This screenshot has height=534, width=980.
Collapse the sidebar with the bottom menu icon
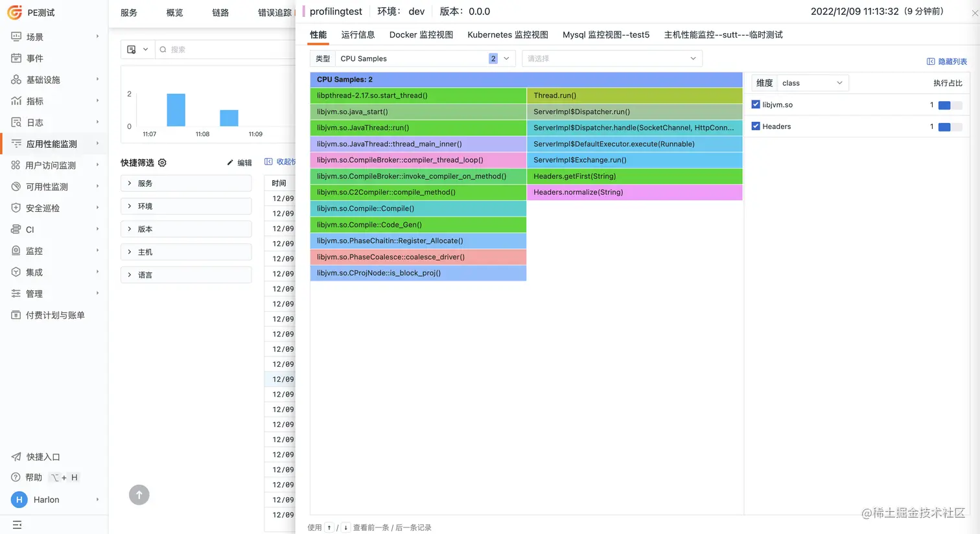pyautogui.click(x=17, y=525)
